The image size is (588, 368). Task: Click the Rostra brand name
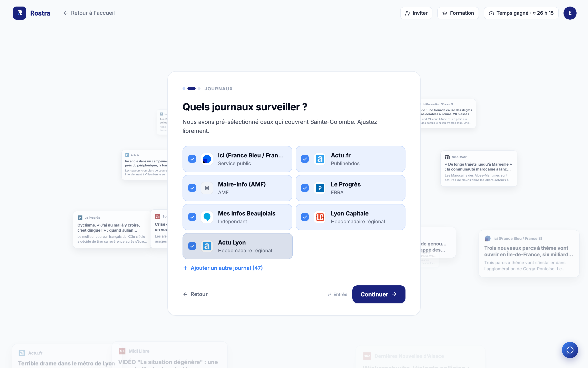click(40, 13)
